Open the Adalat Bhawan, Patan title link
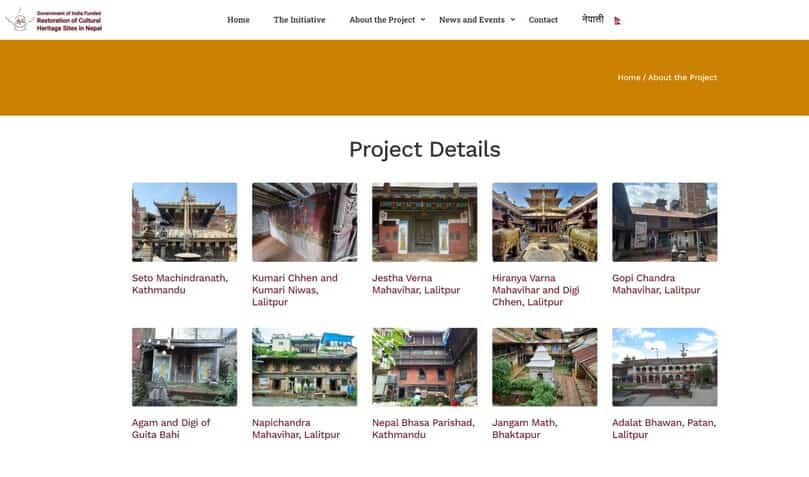809x477 pixels. click(x=663, y=428)
